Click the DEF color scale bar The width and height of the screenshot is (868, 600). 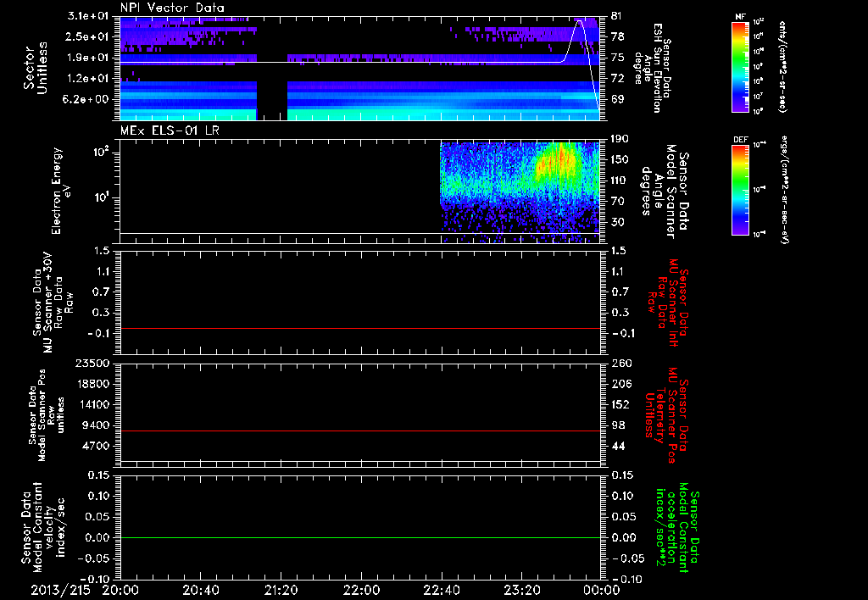(x=740, y=190)
